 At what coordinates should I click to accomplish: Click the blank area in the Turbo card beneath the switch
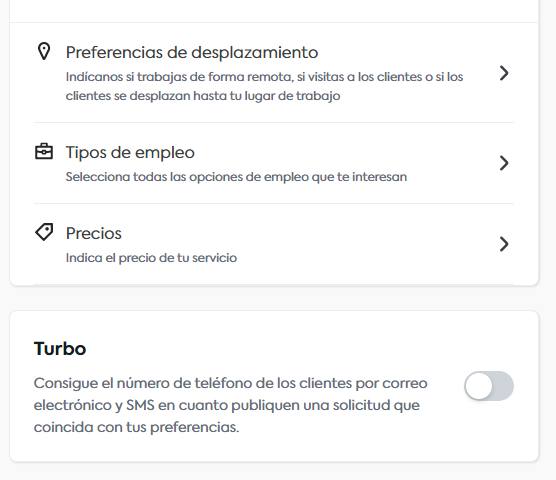point(489,431)
